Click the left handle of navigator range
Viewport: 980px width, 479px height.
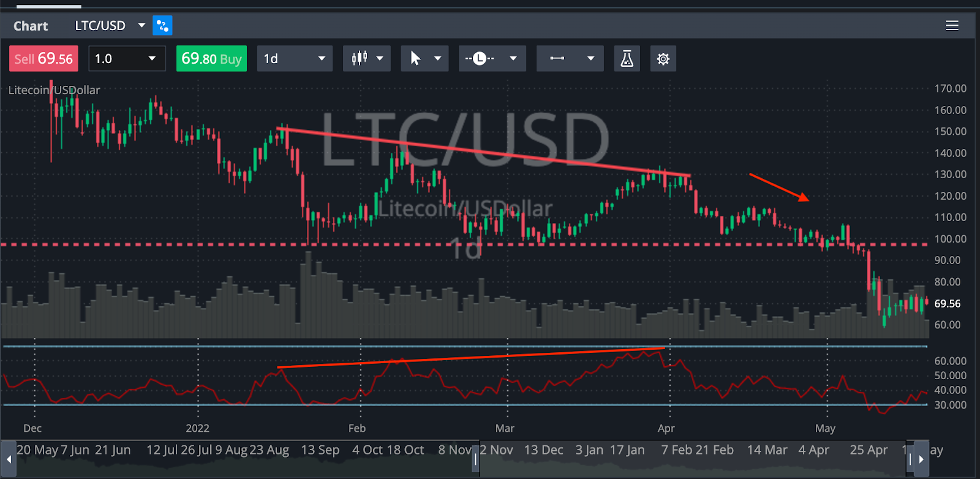tap(476, 459)
